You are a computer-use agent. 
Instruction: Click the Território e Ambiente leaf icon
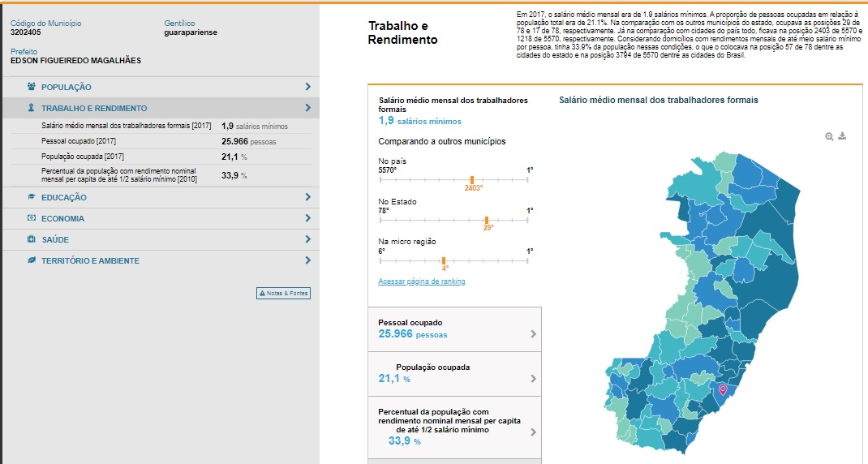[x=32, y=260]
